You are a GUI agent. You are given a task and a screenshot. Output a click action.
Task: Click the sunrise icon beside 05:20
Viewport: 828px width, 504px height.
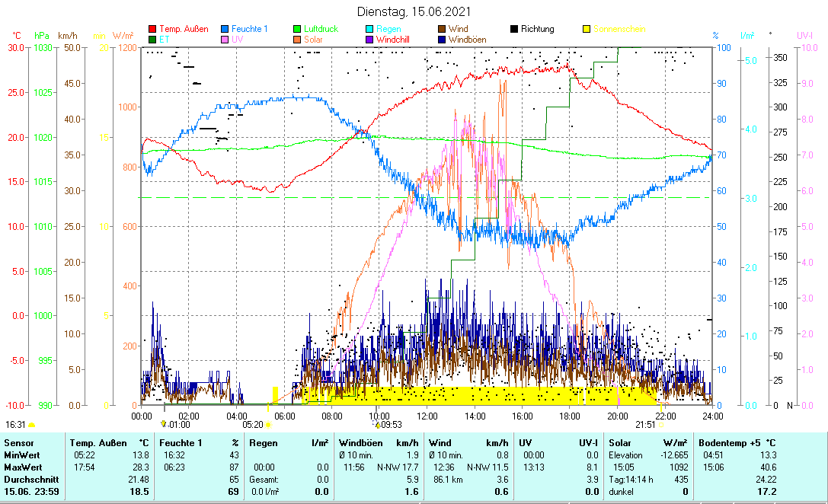point(268,425)
